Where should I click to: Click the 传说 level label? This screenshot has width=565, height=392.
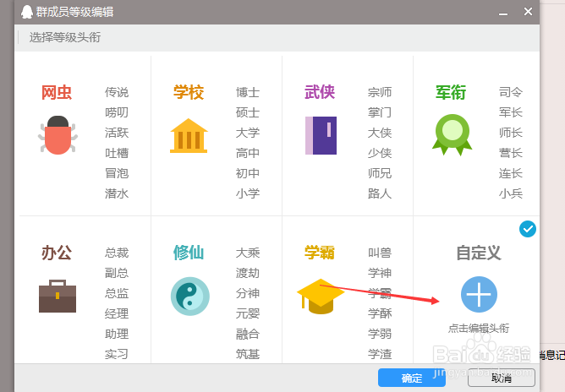117,92
